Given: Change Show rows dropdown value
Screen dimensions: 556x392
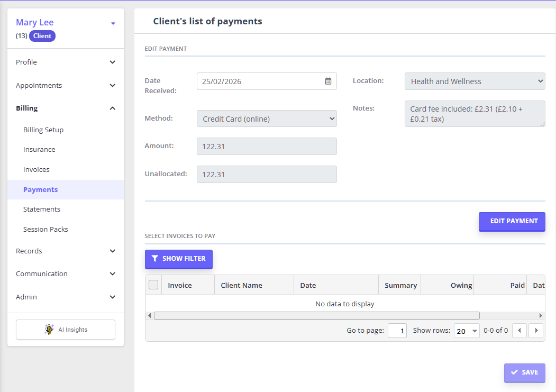Looking at the screenshot, I should 466,331.
